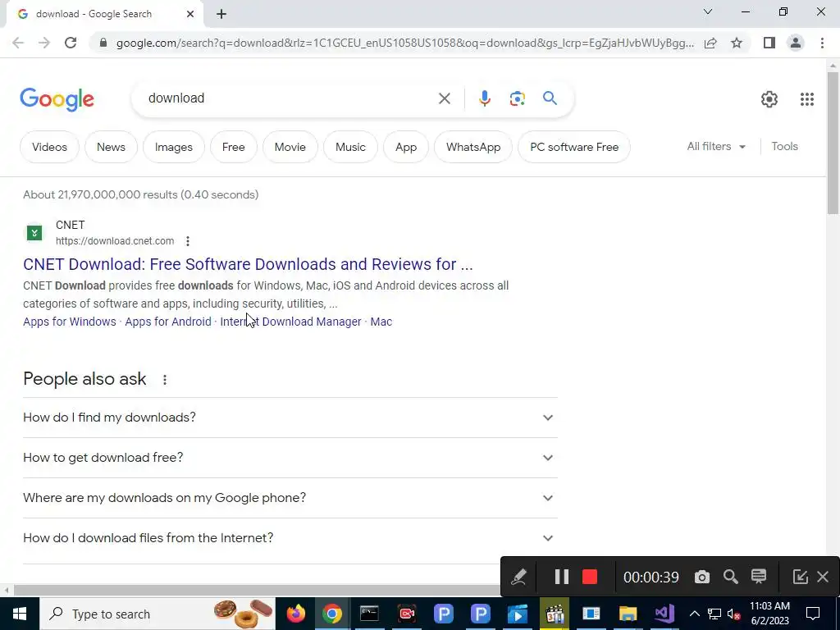Open the Internet Download Manager sitelink

point(291,322)
